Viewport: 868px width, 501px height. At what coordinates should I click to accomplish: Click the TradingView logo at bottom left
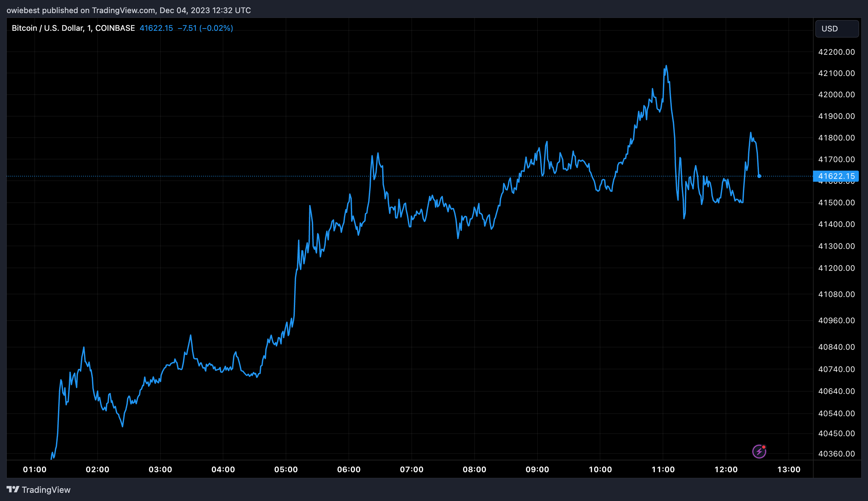[x=39, y=490]
